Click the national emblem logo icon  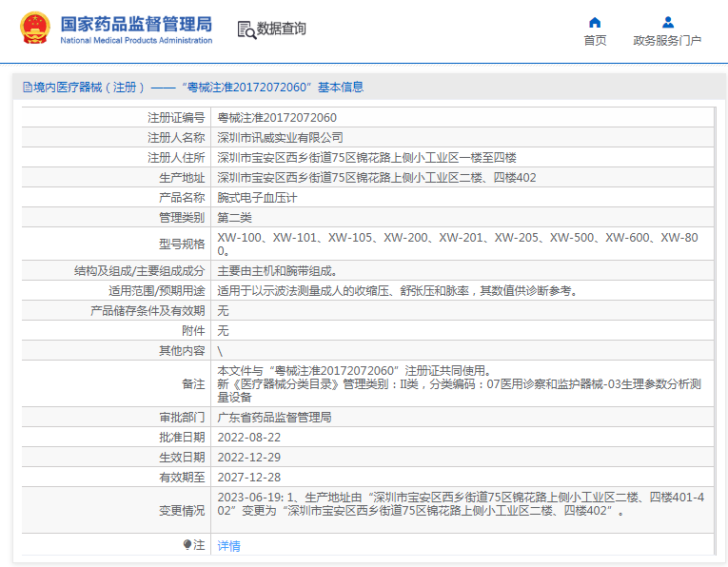(35, 29)
